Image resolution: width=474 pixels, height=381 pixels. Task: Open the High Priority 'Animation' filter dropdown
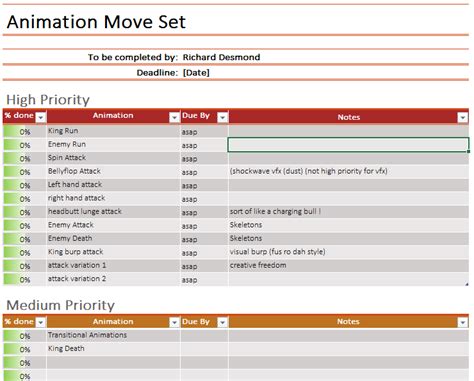(174, 117)
